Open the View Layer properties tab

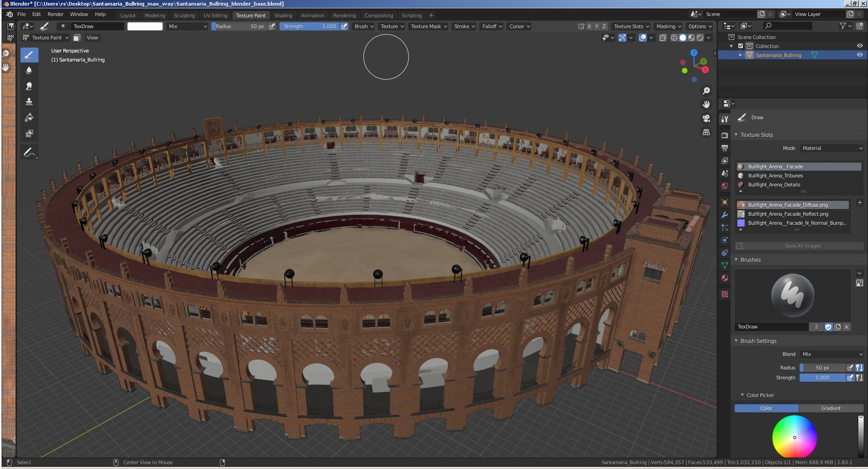point(725,160)
